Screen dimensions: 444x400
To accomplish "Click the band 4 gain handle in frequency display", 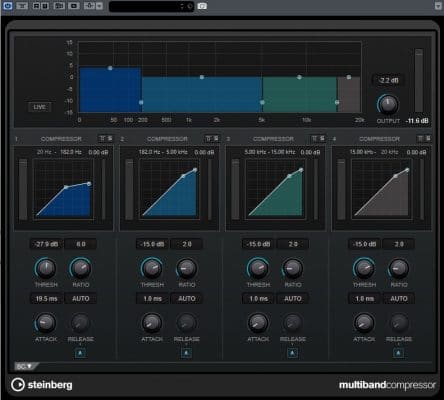I will pyautogui.click(x=349, y=77).
